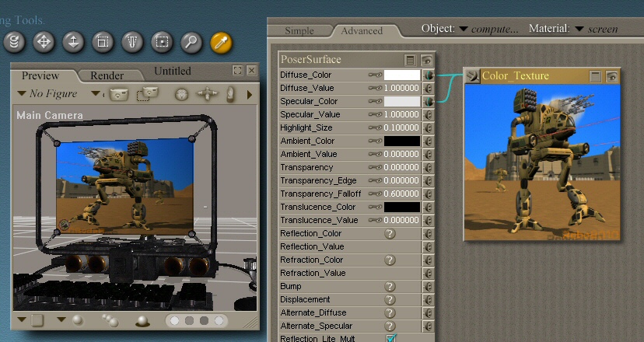Screen dimensions: 644x342
Task: Click the four-arrow move camera control
Action: pos(207,94)
